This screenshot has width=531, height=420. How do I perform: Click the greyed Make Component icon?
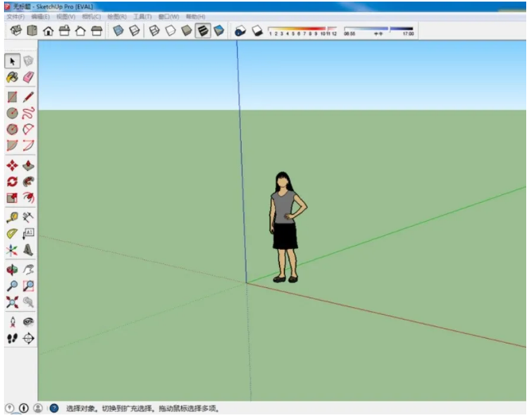pos(29,61)
